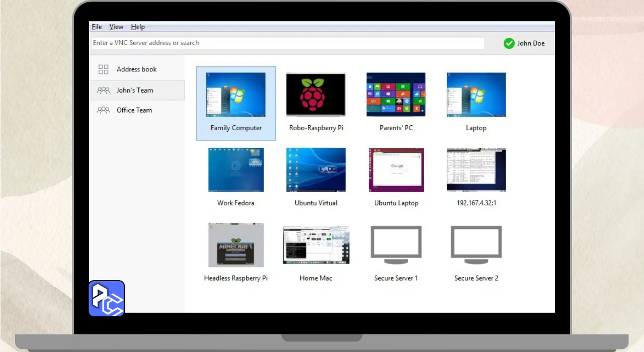The width and height of the screenshot is (644, 352).
Task: Select the Parents' PC thumbnail
Action: pos(396,95)
